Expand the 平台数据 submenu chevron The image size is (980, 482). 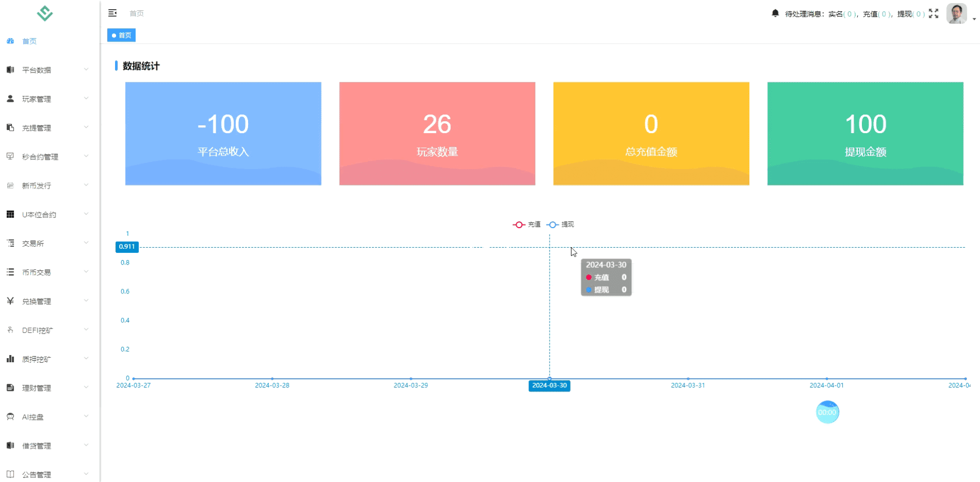(x=86, y=70)
